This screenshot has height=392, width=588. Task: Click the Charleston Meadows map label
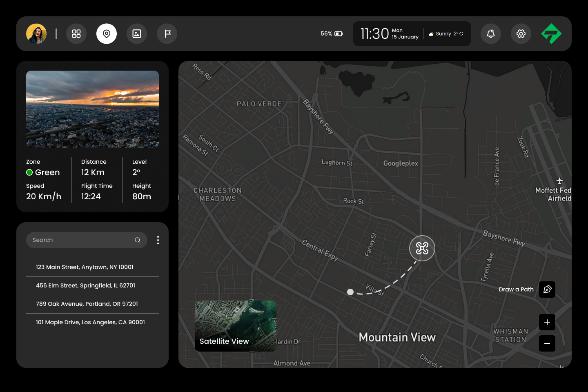(x=218, y=194)
